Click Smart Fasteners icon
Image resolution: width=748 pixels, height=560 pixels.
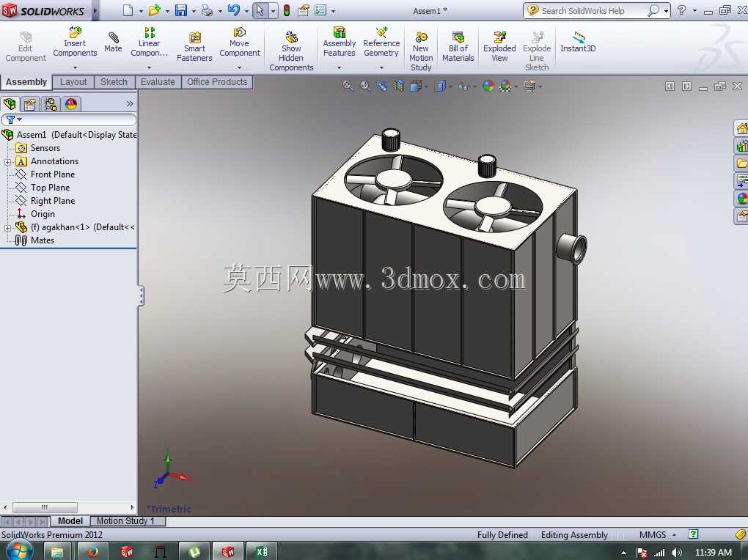point(194,37)
